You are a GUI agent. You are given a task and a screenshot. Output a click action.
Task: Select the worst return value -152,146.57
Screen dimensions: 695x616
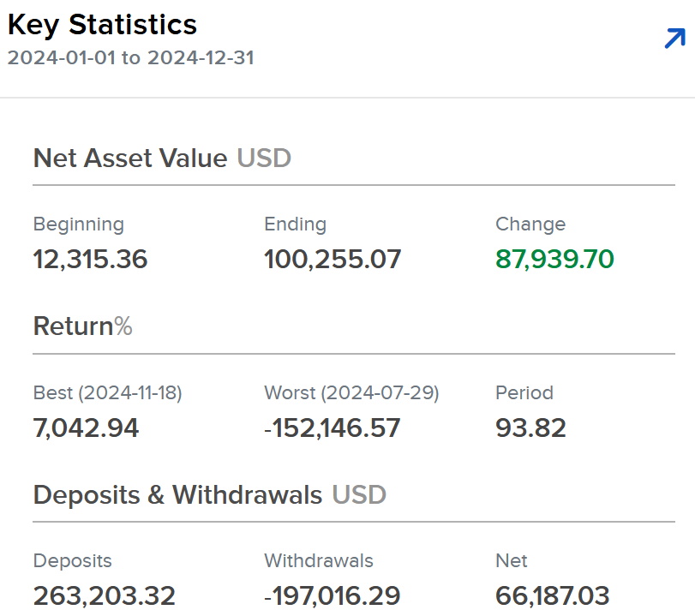point(333,428)
